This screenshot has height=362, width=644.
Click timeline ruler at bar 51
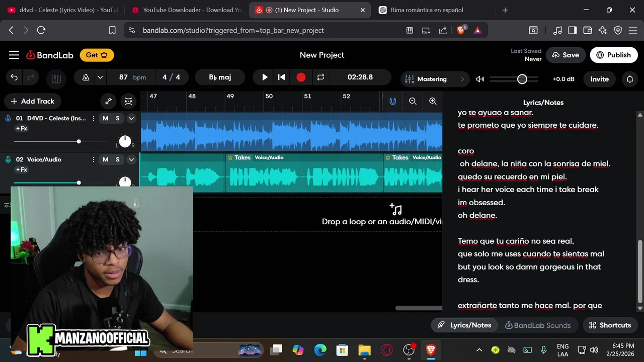[x=307, y=96]
